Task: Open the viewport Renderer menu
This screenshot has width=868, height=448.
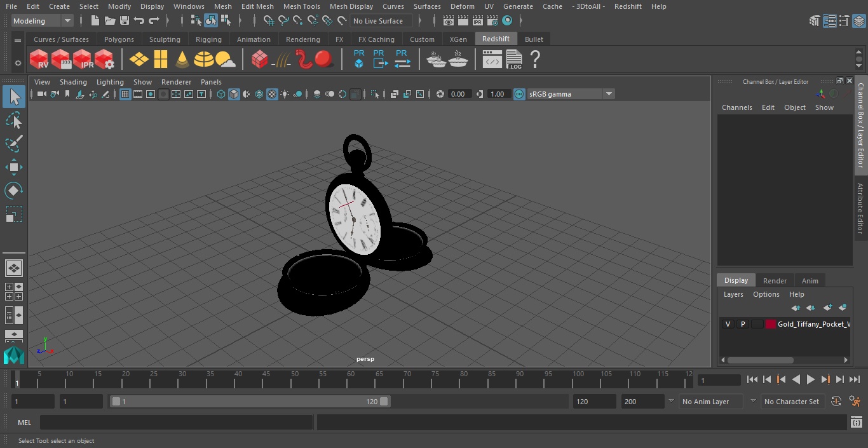Action: tap(176, 82)
